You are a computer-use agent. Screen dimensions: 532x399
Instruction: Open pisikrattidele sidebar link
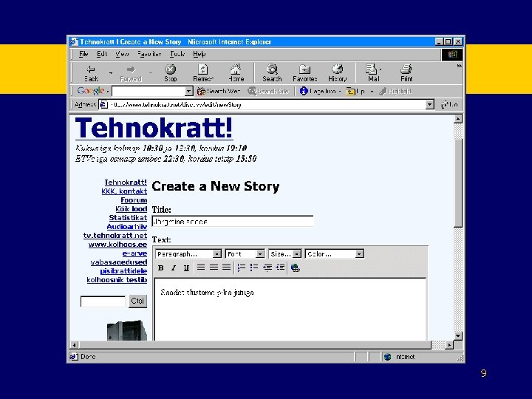(x=123, y=270)
